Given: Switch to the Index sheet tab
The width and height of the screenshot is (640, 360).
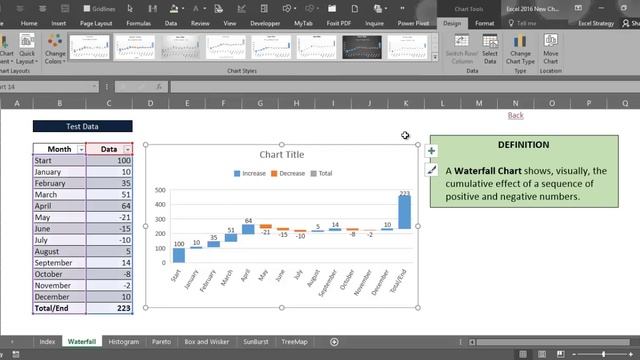Looking at the screenshot, I should click(x=47, y=342).
